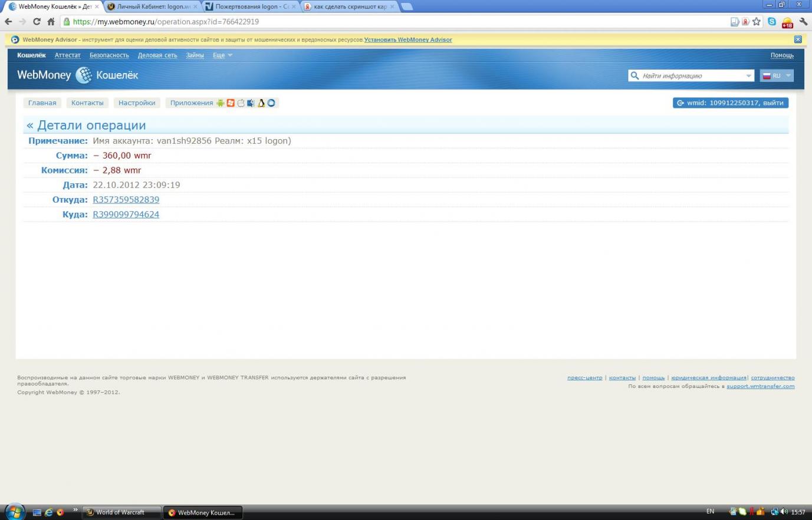Click the Linux penguin app icon
The image size is (812, 520).
[x=261, y=103]
